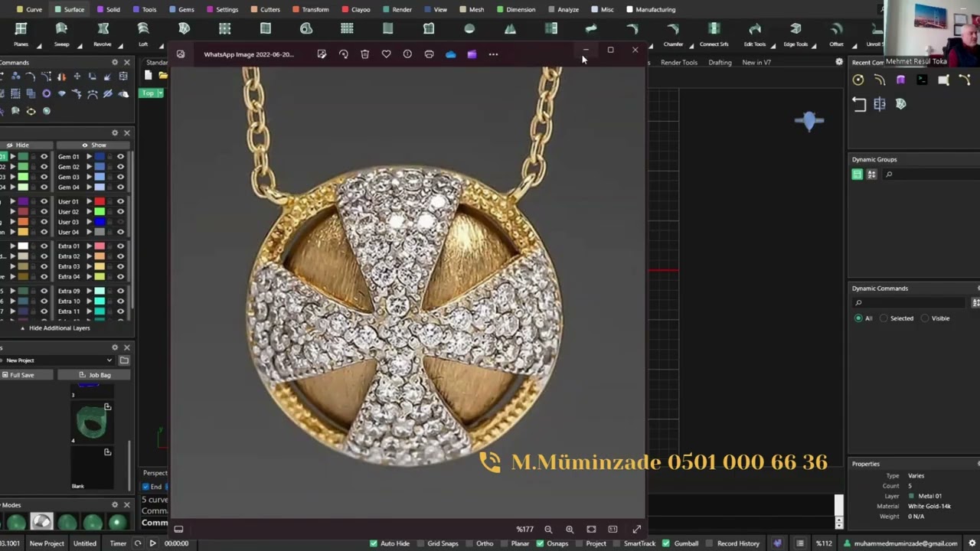Open the Edit Tools icon

[x=755, y=29]
